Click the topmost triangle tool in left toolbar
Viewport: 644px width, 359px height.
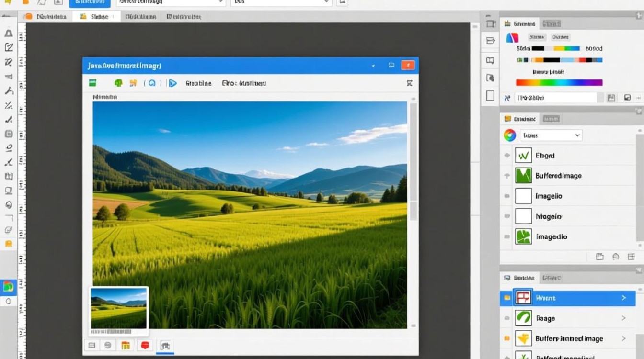9,33
